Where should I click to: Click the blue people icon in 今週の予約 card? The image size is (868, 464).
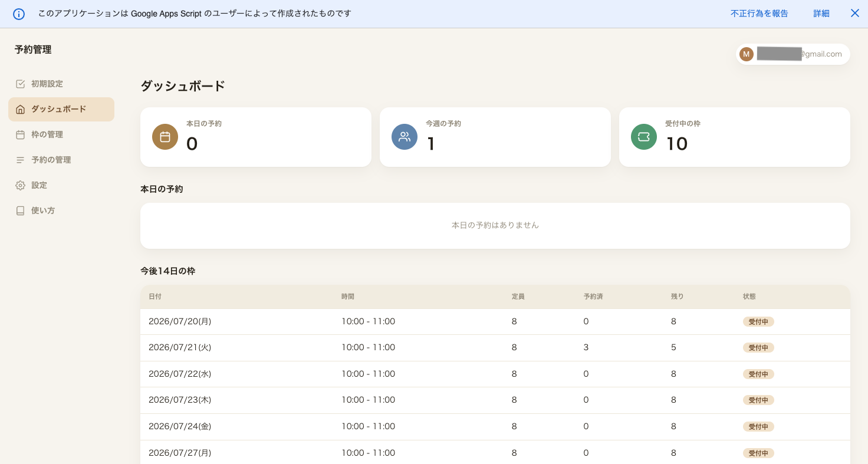coord(405,137)
